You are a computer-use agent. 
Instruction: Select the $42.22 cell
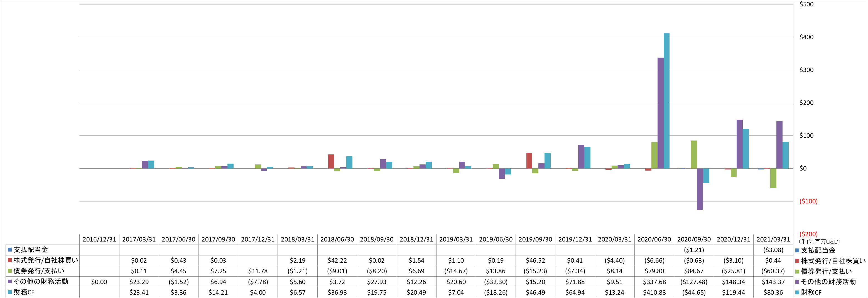click(337, 261)
